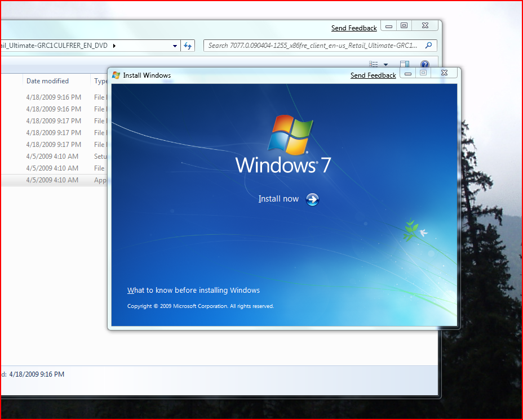The width and height of the screenshot is (523, 420).
Task: Select the Setup file dated 4/5/2009
Action: pyautogui.click(x=54, y=157)
